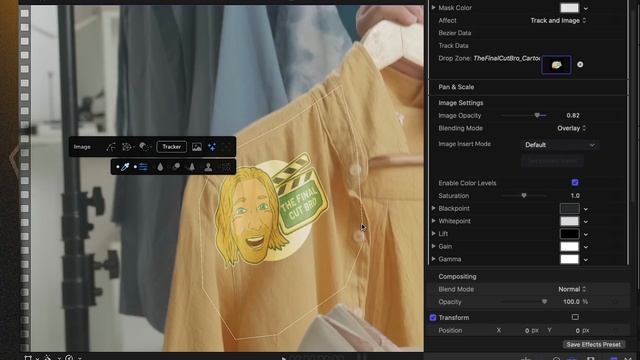Click the Lift color swatch
Screen dimensions: 640x360
click(569, 234)
